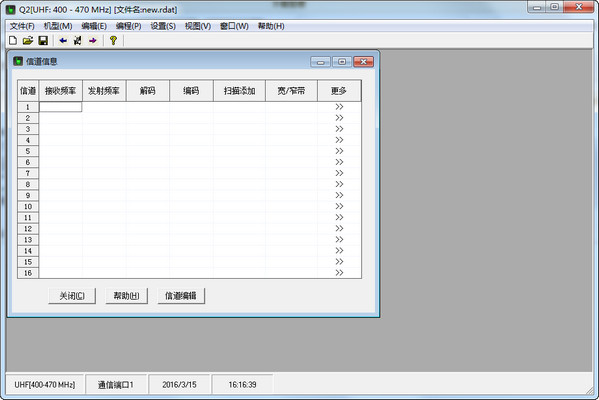
Task: Open the 机型(M) menu
Action: (58, 26)
